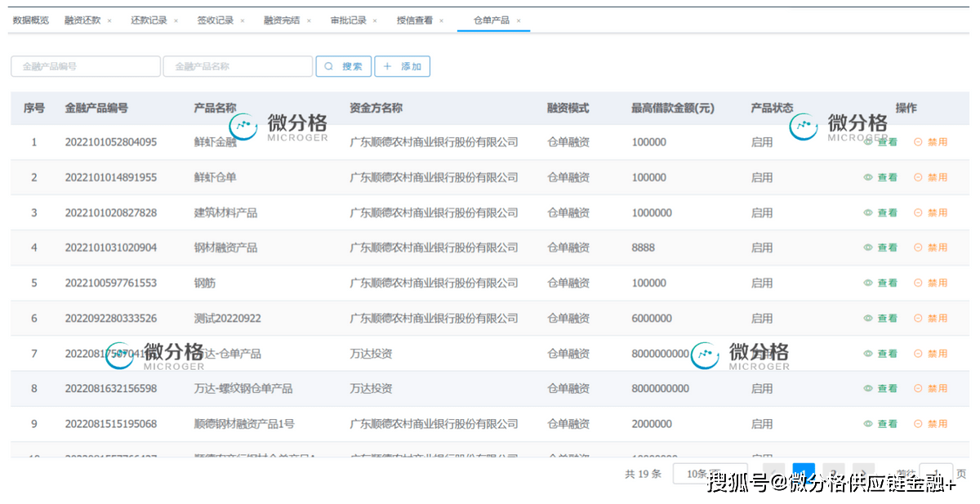Focus the 金融产品编号 input field
Viewport: 980px width, 504px height.
[85, 67]
